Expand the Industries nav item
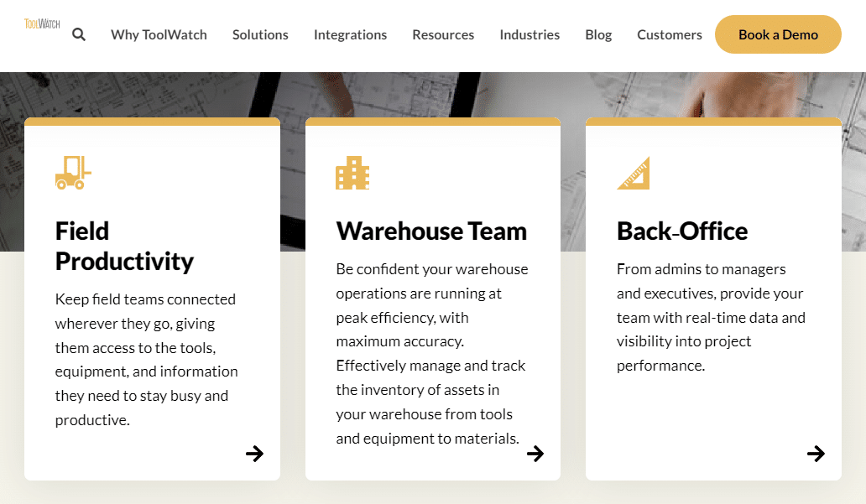The height and width of the screenshot is (504, 866). [x=530, y=34]
